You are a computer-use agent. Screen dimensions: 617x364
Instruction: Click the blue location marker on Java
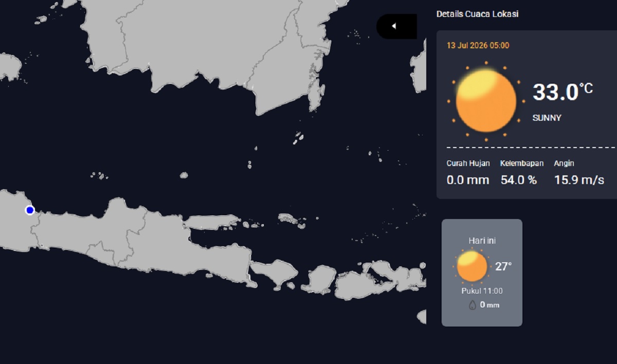(x=30, y=210)
